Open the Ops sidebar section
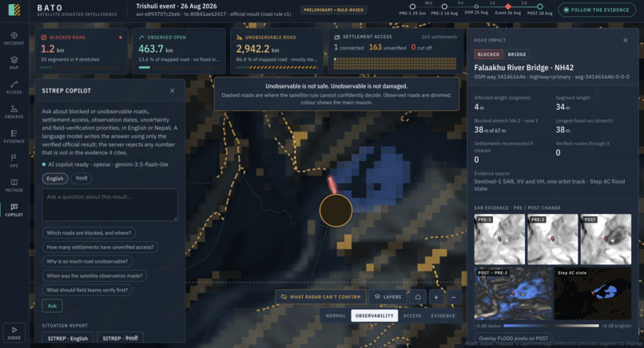The height and width of the screenshot is (348, 644). click(14, 161)
